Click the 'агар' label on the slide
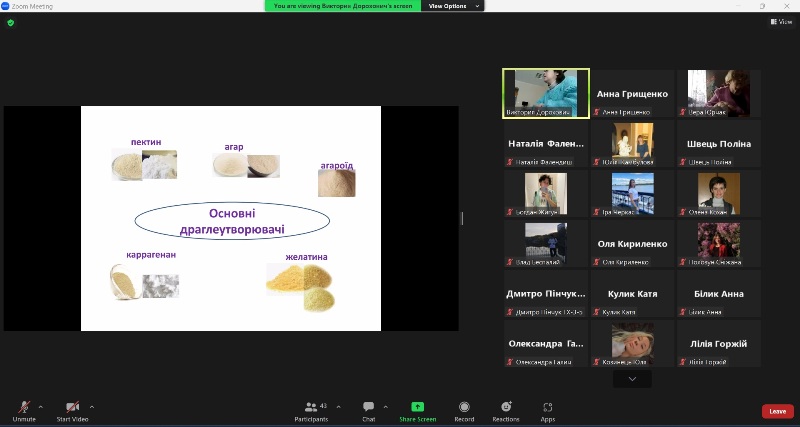 [x=234, y=147]
